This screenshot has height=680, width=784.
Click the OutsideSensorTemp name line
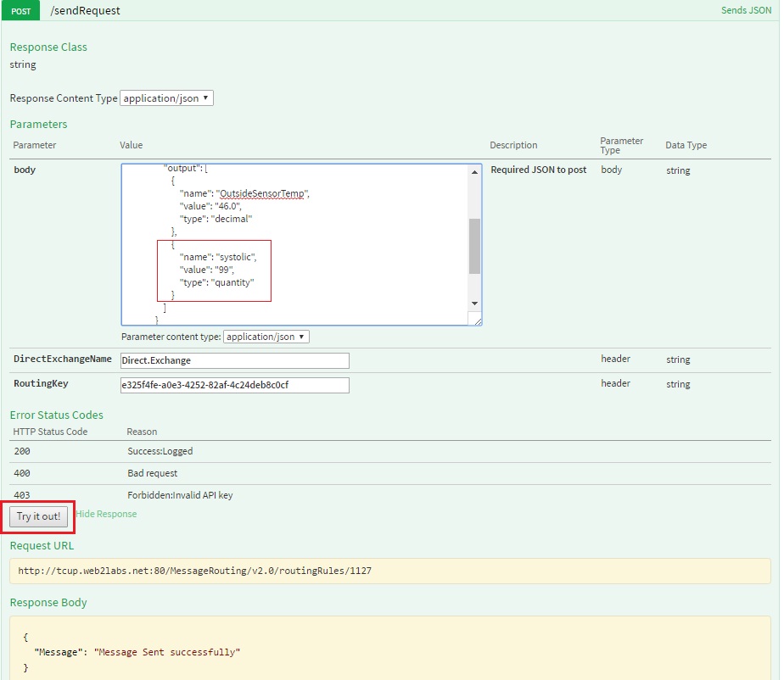(x=244, y=194)
